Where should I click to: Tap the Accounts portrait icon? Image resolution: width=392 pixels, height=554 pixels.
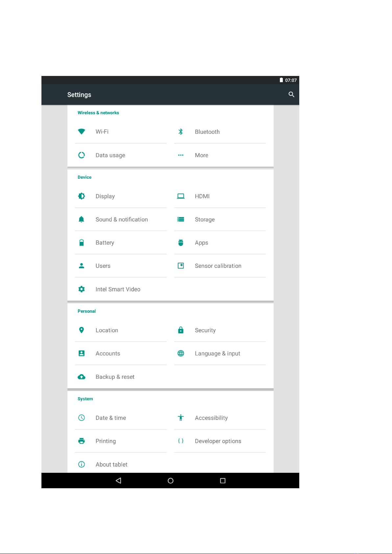(82, 353)
